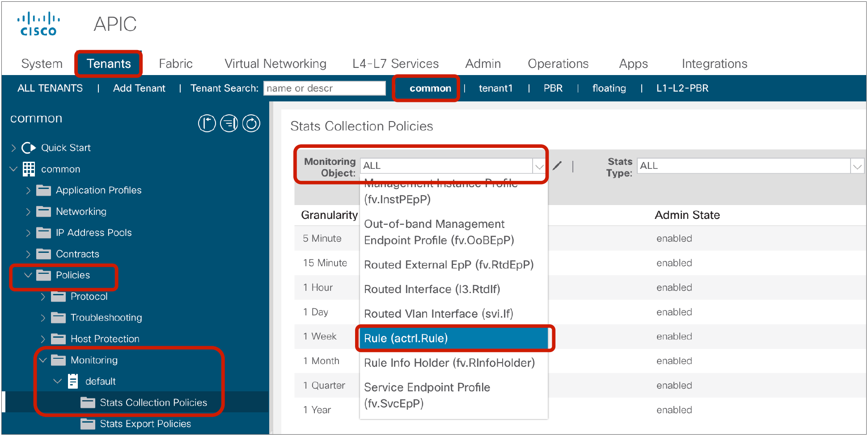Click the Add Tenant link

tap(139, 88)
